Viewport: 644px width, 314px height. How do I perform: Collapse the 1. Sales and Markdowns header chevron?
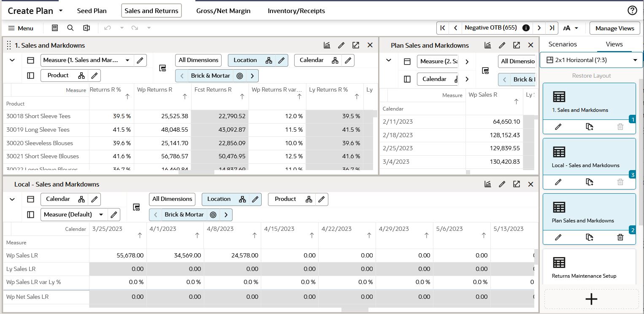(x=12, y=60)
